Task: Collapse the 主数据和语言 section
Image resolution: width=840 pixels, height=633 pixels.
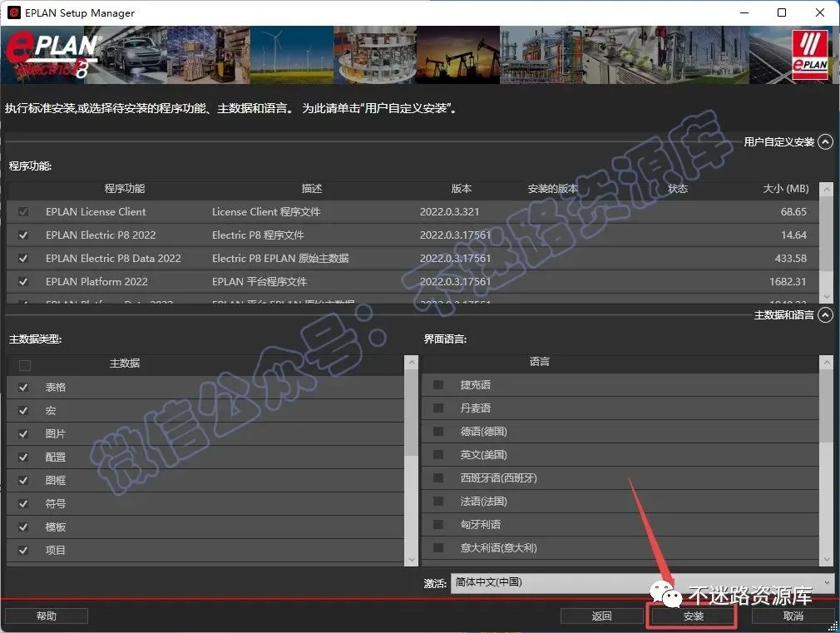Action: tap(826, 315)
